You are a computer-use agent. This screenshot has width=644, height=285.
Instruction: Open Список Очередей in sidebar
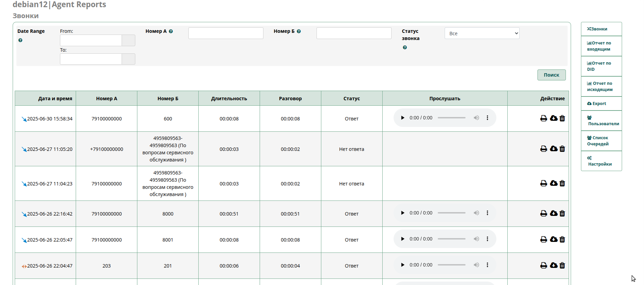[x=601, y=141]
